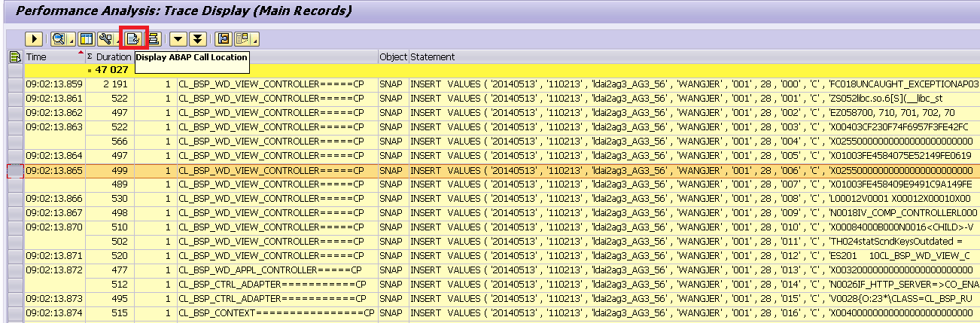
Task: Click the wrench tools toolbar icon
Action: click(105, 38)
